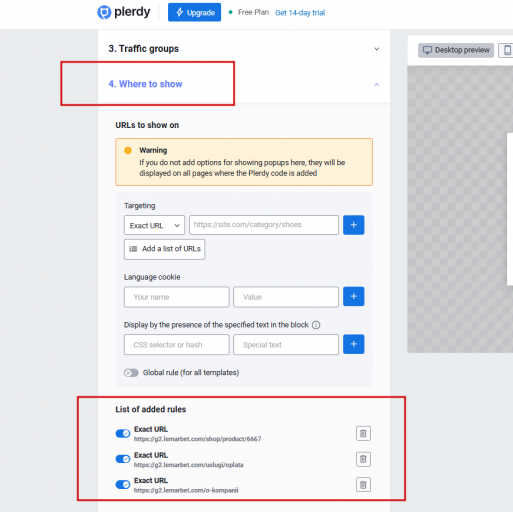Screen dimensions: 513x512
Task: Focus the Special text field
Action: click(286, 345)
